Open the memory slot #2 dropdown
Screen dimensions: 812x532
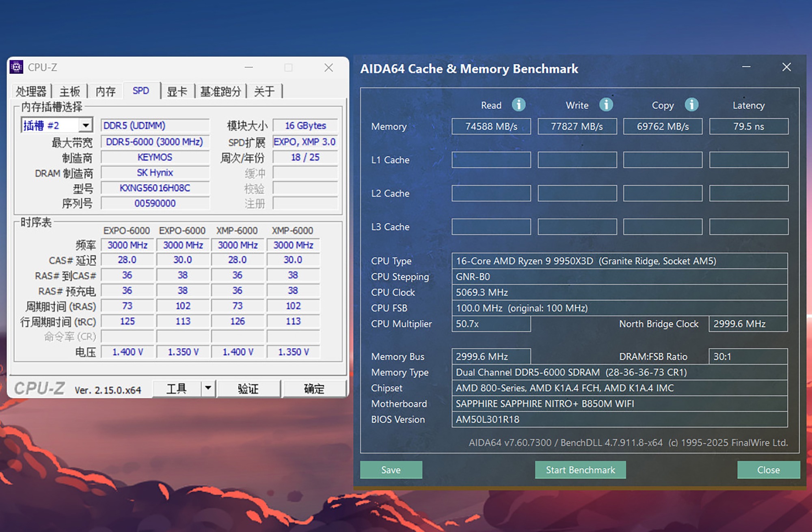pos(86,125)
